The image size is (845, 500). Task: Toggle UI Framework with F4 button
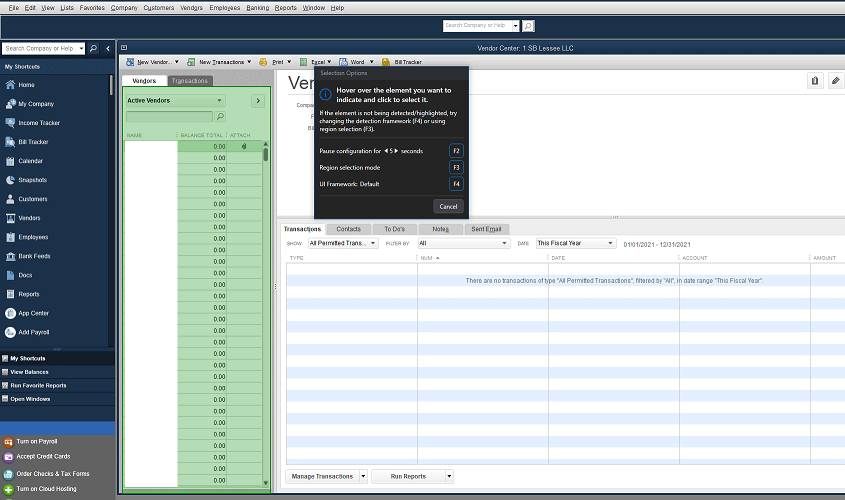pos(456,184)
